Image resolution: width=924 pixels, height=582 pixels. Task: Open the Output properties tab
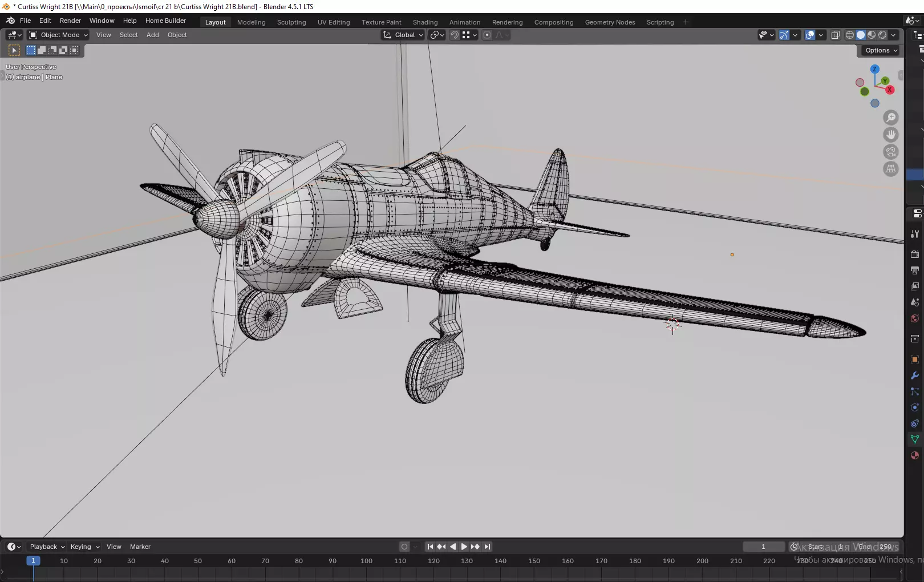[x=915, y=270]
